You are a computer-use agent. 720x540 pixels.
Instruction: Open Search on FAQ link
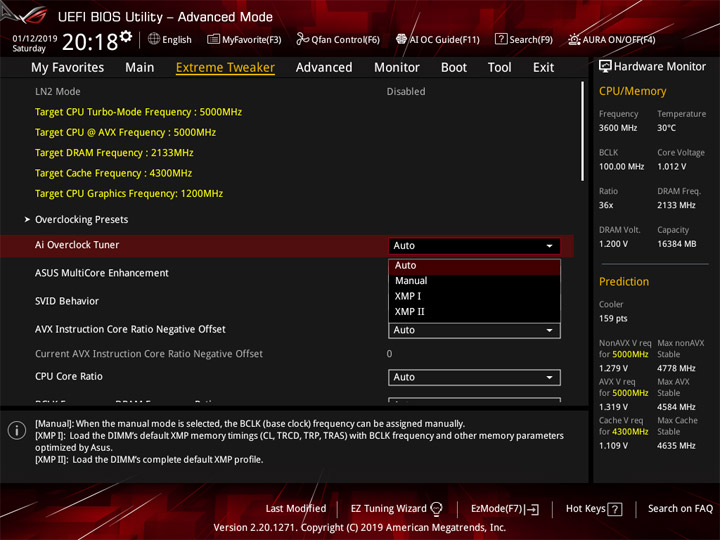click(680, 509)
